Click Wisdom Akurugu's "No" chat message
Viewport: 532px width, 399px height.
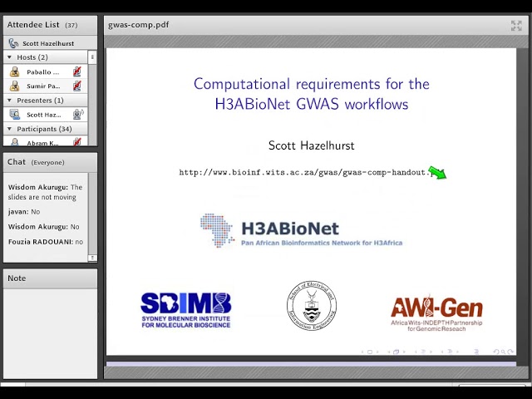point(44,227)
